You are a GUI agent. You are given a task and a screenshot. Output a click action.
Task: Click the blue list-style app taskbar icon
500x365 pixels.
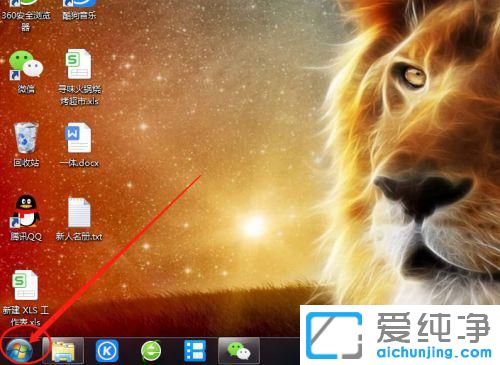click(195, 351)
